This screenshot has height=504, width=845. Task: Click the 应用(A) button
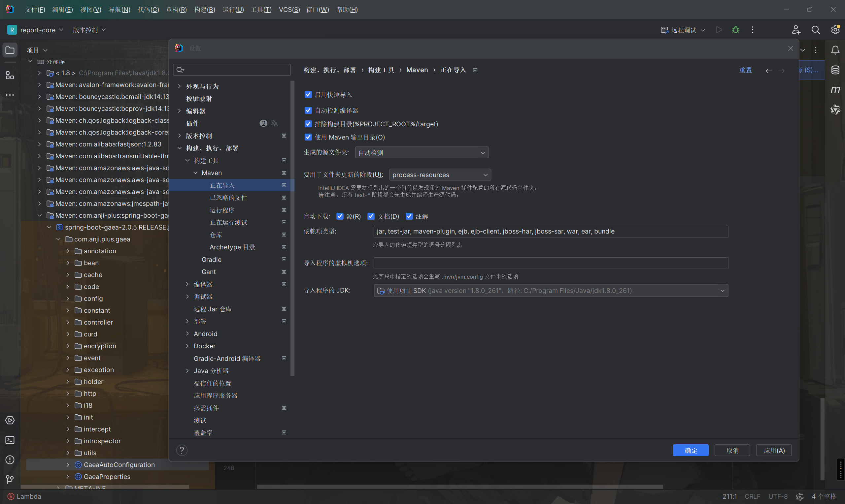pos(774,450)
